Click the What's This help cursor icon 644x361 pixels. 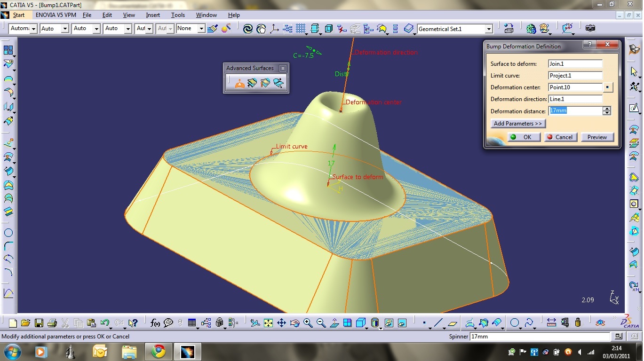click(133, 323)
